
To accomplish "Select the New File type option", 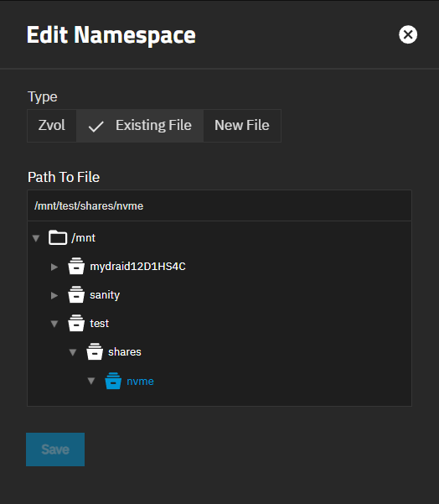I will tap(242, 125).
